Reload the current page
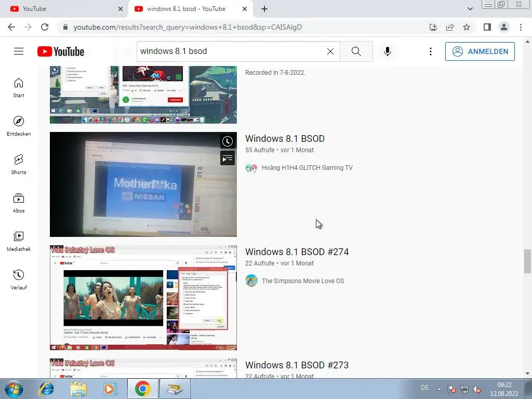Screen dimensions: 532x399 [x=45, y=27]
